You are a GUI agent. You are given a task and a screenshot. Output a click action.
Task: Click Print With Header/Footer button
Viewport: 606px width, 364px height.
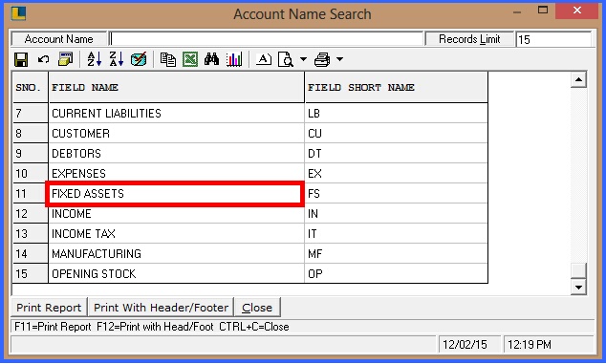coord(161,308)
